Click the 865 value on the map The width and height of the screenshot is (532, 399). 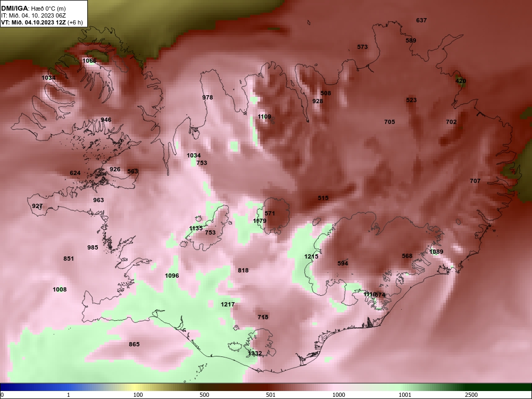pos(134,344)
